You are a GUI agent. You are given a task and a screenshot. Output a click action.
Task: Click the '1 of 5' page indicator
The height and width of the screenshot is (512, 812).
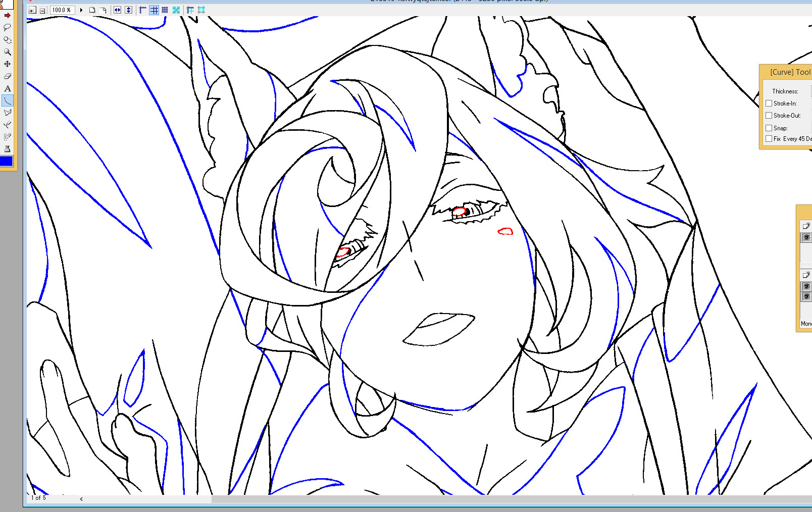coord(38,498)
